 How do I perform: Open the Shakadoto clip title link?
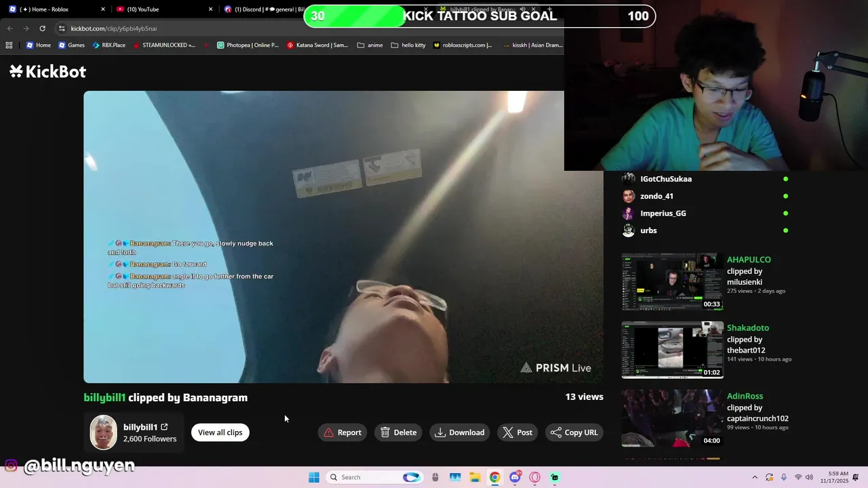(748, 328)
